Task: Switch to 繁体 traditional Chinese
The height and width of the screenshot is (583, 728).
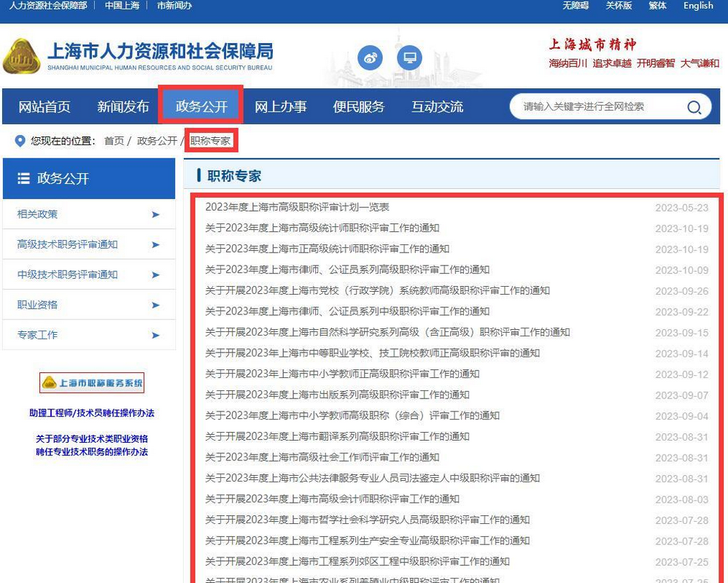Action: 657,6
